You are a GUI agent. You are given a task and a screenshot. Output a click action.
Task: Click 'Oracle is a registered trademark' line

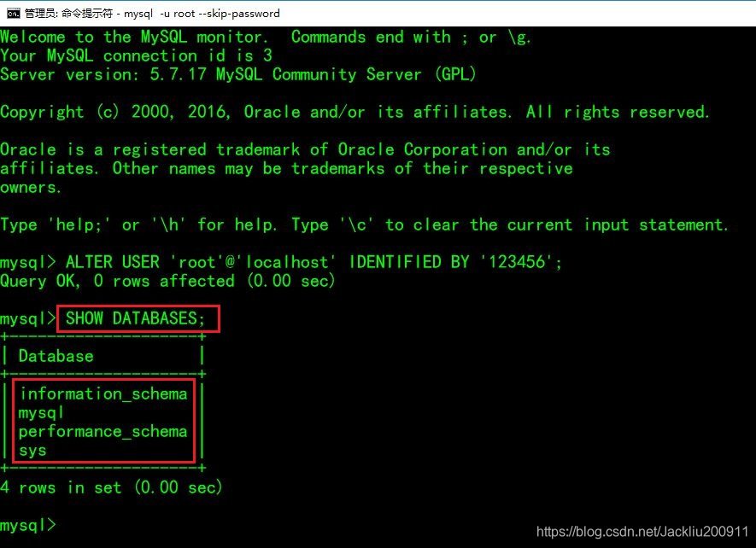pos(305,150)
